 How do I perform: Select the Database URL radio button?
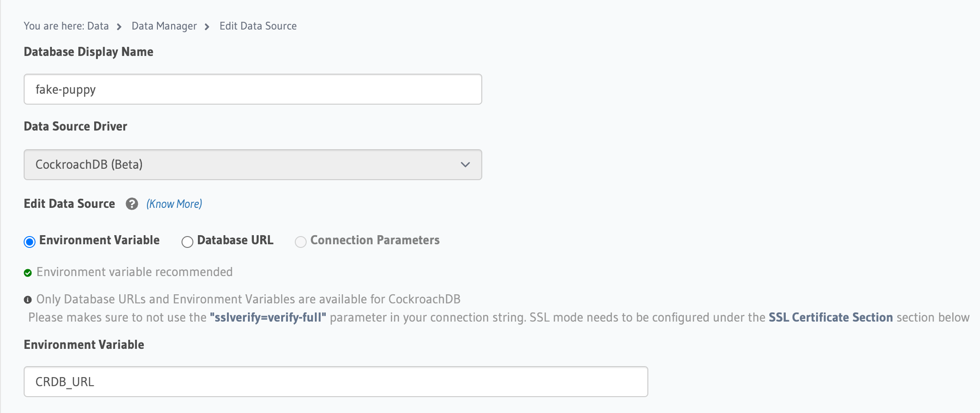(x=187, y=242)
